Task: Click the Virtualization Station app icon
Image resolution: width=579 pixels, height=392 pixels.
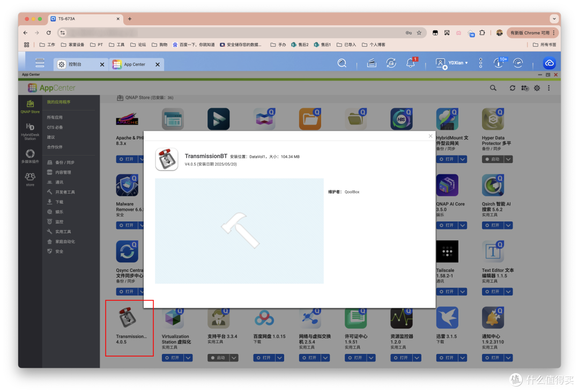Action: [x=173, y=318]
